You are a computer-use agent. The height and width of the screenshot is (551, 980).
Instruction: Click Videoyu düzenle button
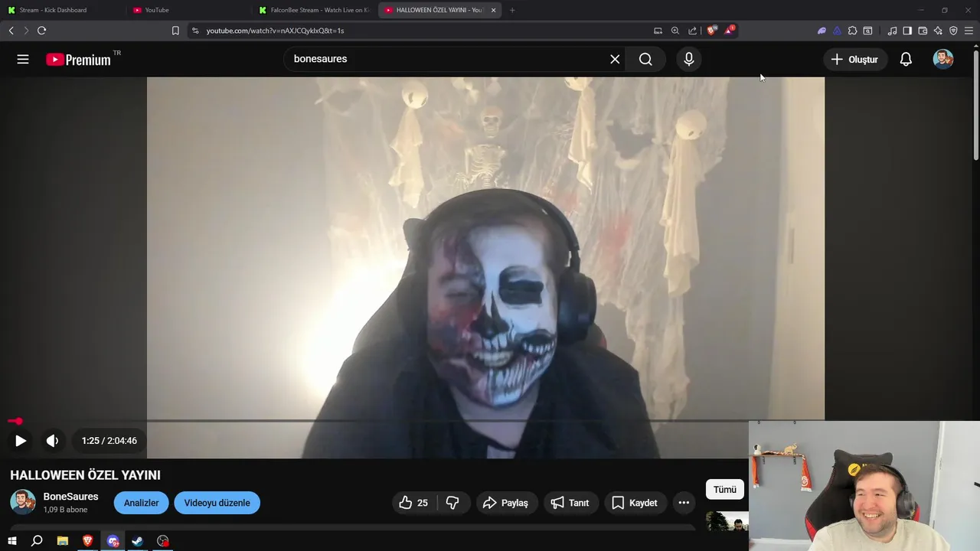click(x=217, y=503)
